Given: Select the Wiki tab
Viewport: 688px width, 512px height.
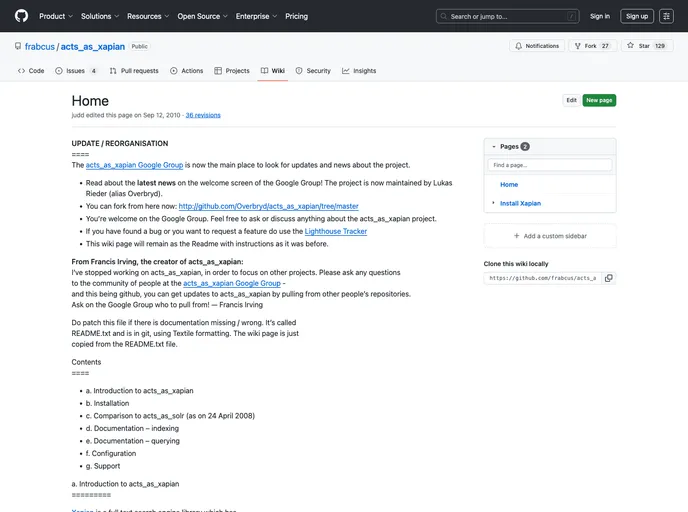Looking at the screenshot, I should coord(272,71).
